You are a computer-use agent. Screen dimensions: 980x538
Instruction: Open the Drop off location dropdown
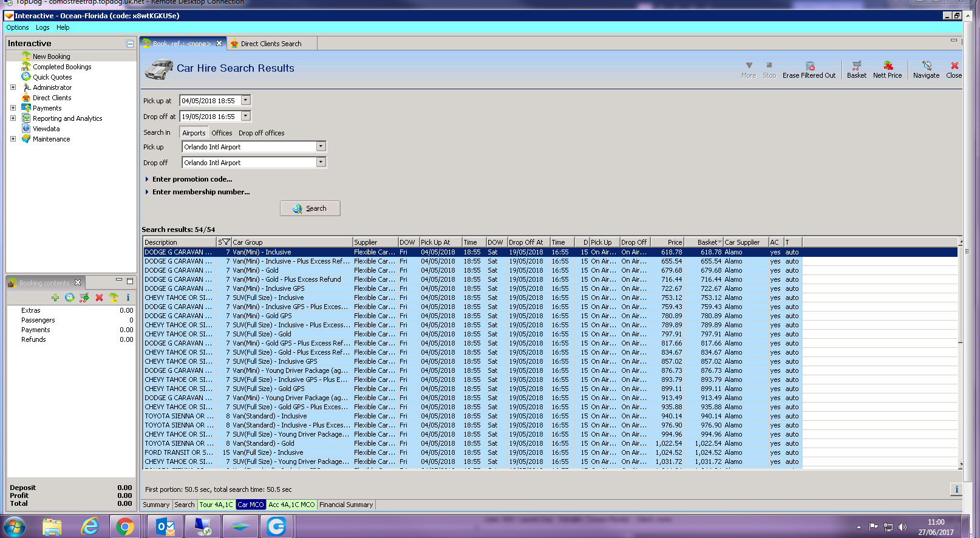coord(321,163)
